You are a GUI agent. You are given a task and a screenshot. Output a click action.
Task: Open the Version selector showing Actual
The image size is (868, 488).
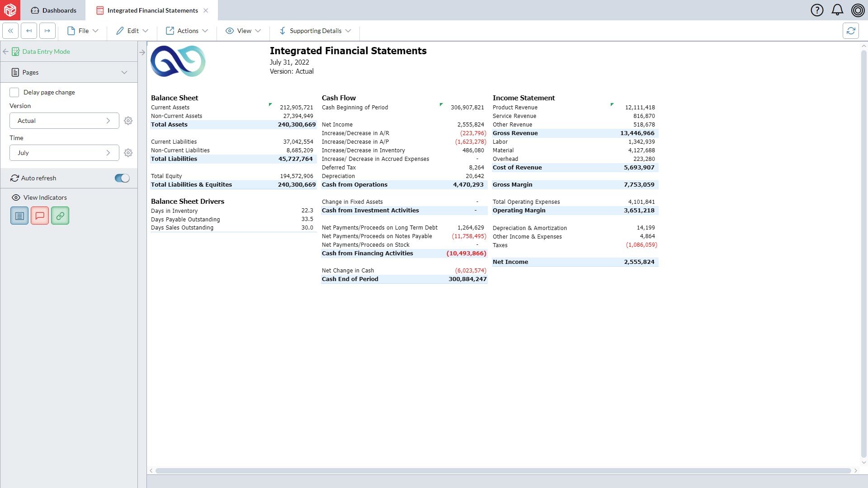coord(64,121)
